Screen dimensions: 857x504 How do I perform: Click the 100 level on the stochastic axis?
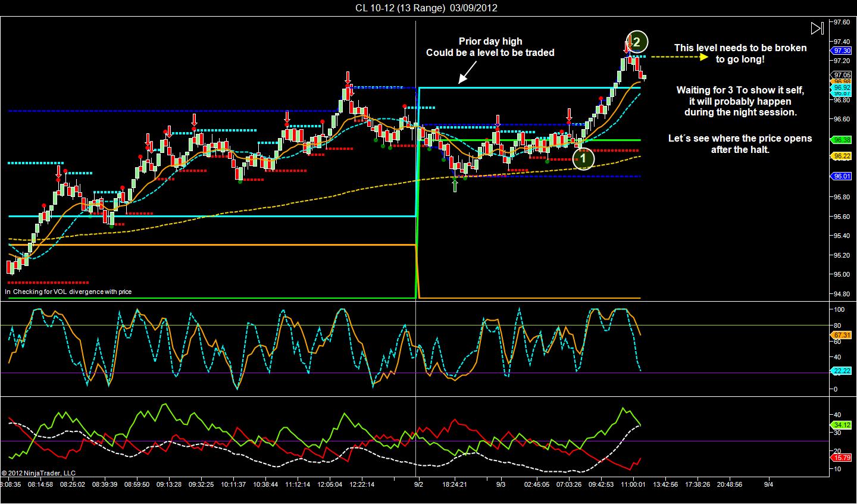pyautogui.click(x=840, y=309)
